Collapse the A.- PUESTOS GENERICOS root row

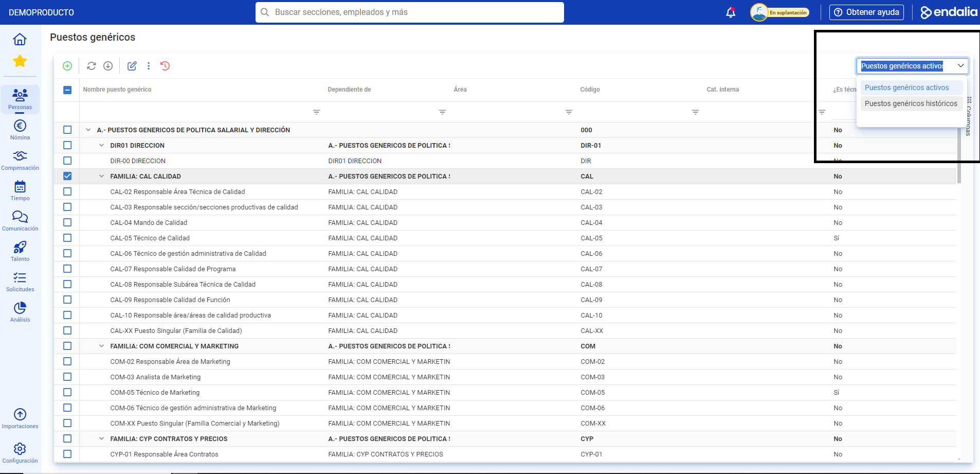(x=88, y=130)
